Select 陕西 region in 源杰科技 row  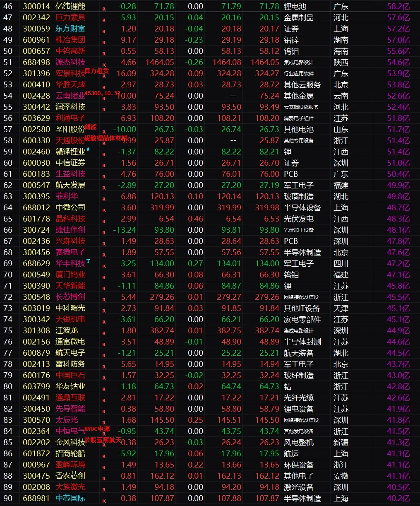341,62
